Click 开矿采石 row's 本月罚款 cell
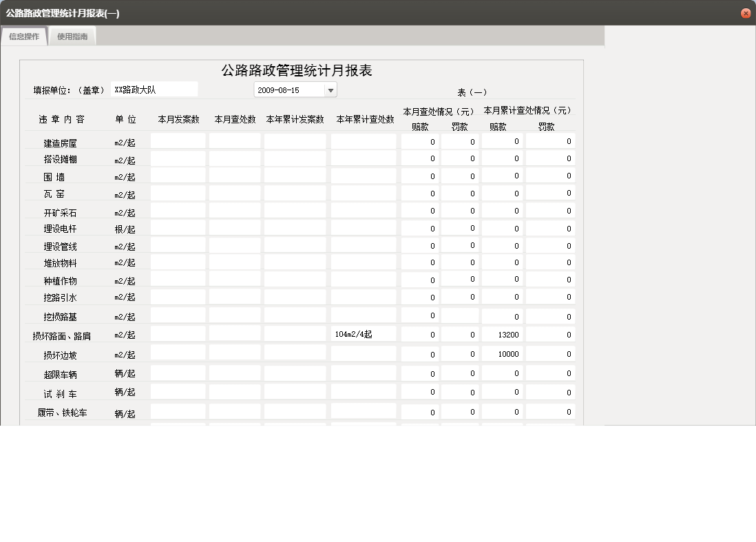Screen dimensions: 756x542 pos(460,211)
